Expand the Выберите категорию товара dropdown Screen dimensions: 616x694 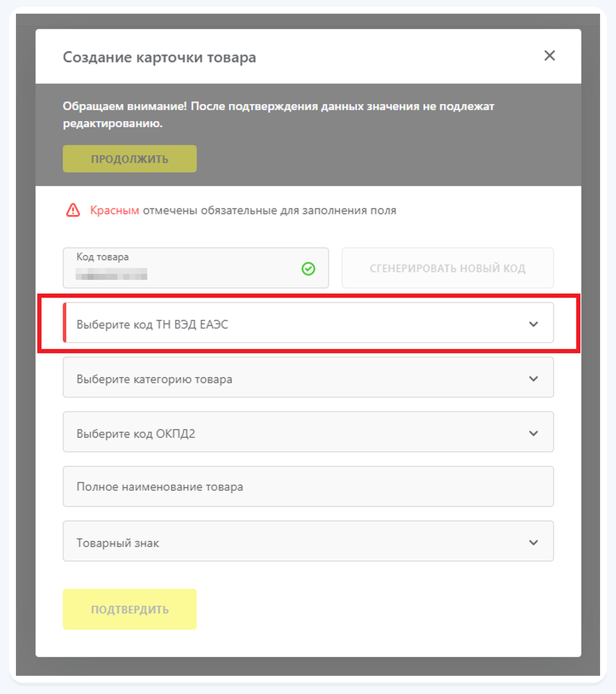pos(308,377)
